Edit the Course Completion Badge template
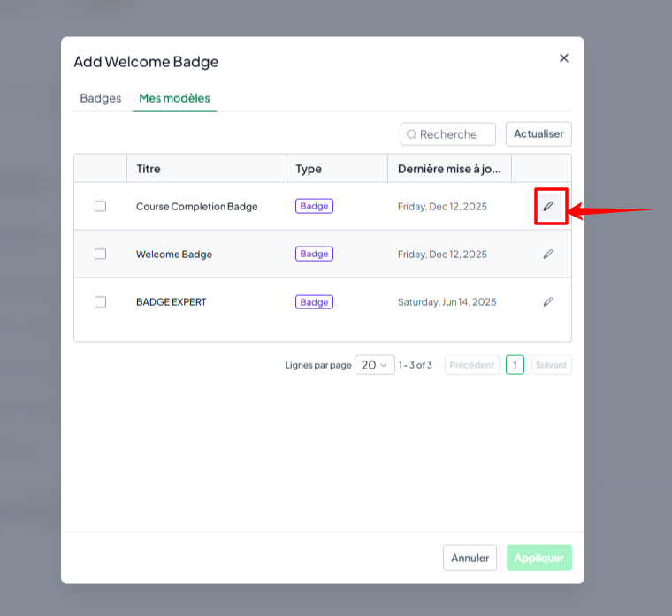Screen dimensions: 672x616 (548, 207)
